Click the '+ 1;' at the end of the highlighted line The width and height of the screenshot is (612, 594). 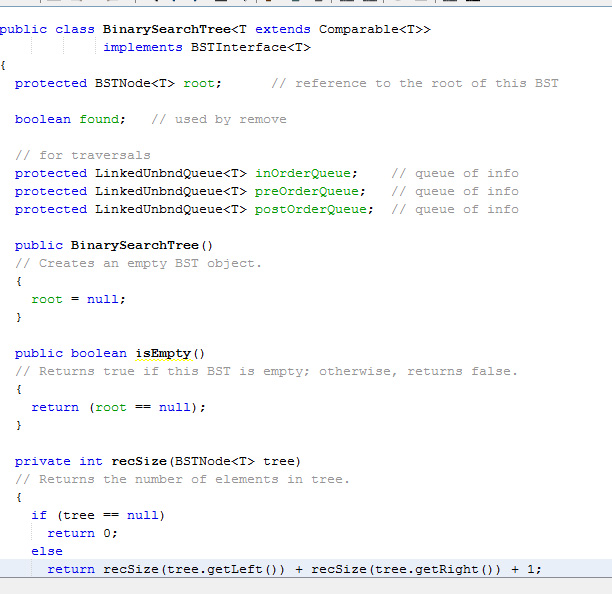527,569
